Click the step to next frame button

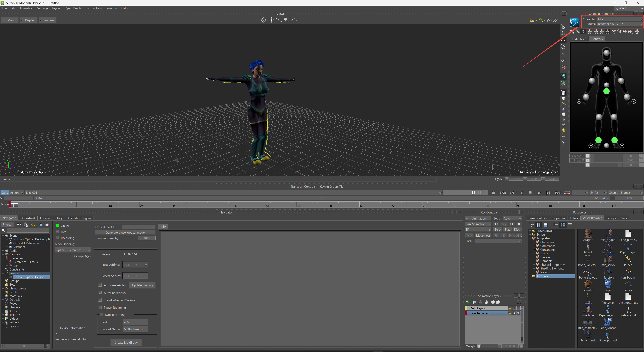click(x=548, y=193)
